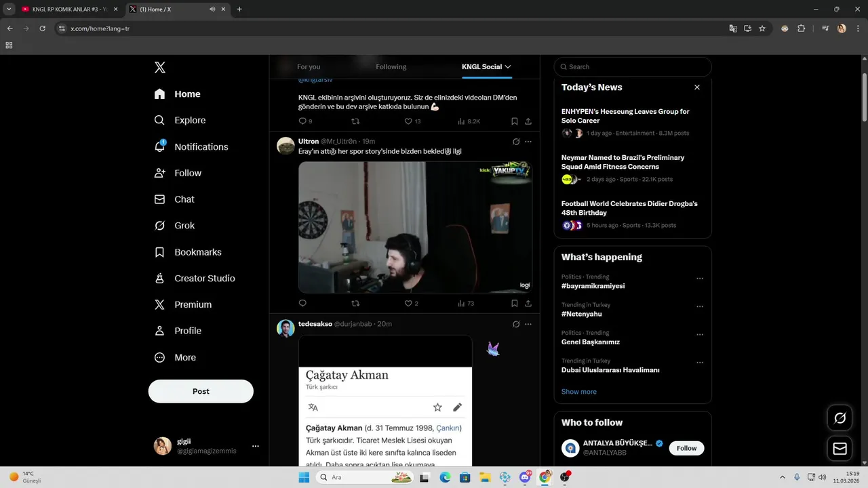The width and height of the screenshot is (868, 488).
Task: Reply to the KNGL arşiv post
Action: pyautogui.click(x=302, y=121)
